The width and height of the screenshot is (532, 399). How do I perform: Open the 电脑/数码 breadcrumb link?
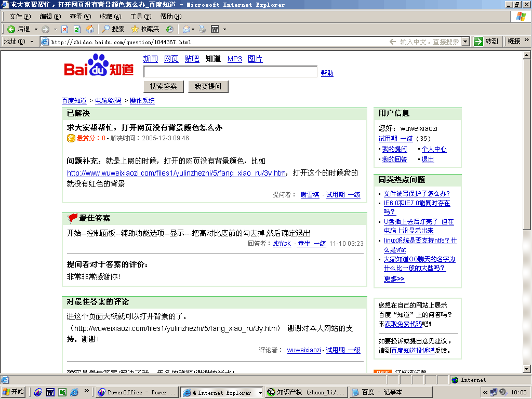108,101
